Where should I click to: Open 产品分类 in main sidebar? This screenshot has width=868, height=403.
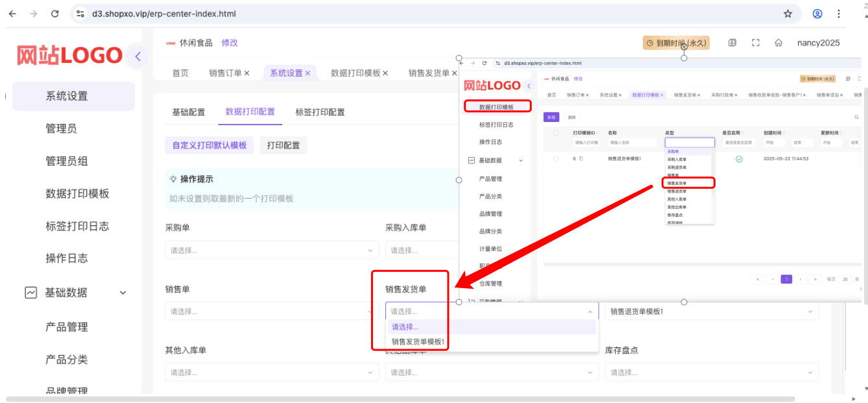[66, 360]
